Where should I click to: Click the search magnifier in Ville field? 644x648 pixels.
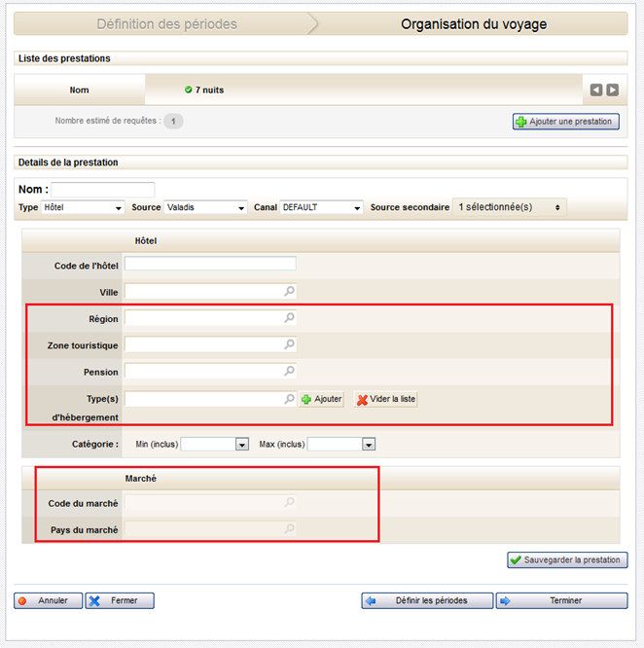[x=289, y=291]
